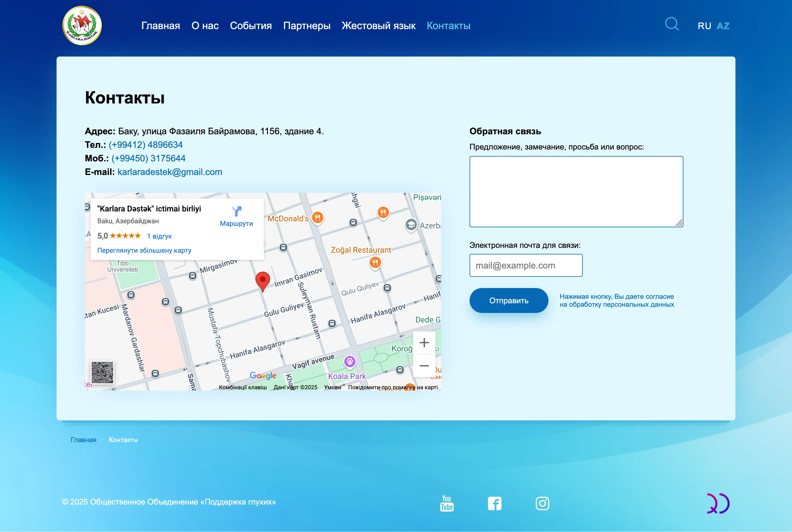Click the Koala Park label on map
The height and width of the screenshot is (532, 792).
tap(346, 376)
